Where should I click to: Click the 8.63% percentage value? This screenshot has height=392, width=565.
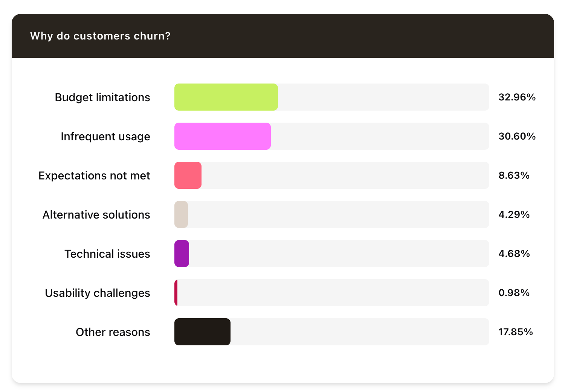pyautogui.click(x=514, y=175)
